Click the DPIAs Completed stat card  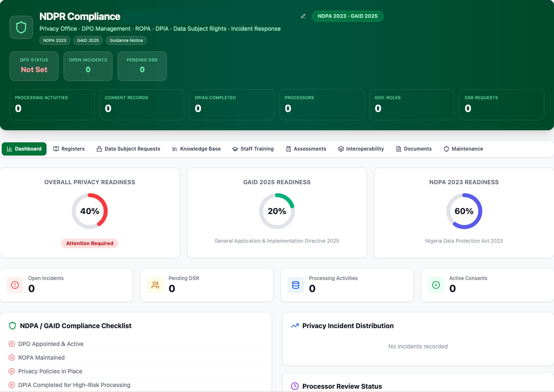click(232, 105)
